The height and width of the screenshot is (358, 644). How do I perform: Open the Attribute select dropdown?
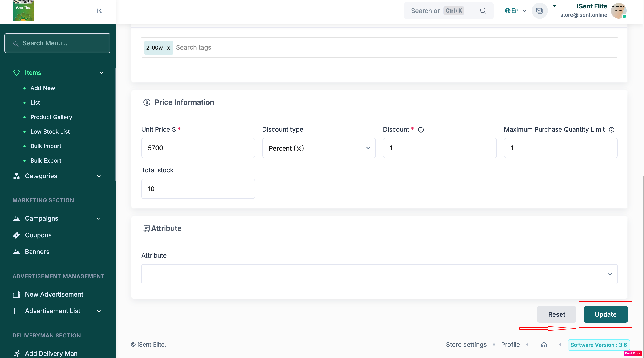[379, 274]
